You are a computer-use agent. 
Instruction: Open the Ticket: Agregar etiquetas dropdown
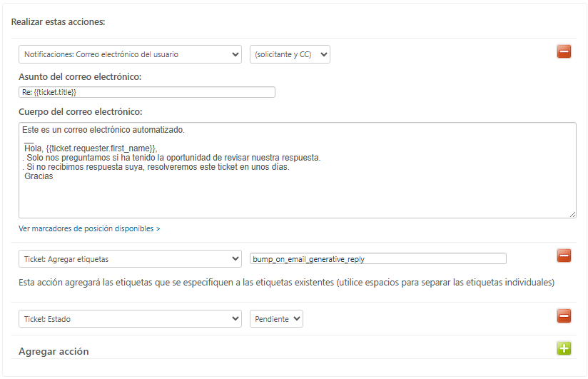[x=130, y=258]
